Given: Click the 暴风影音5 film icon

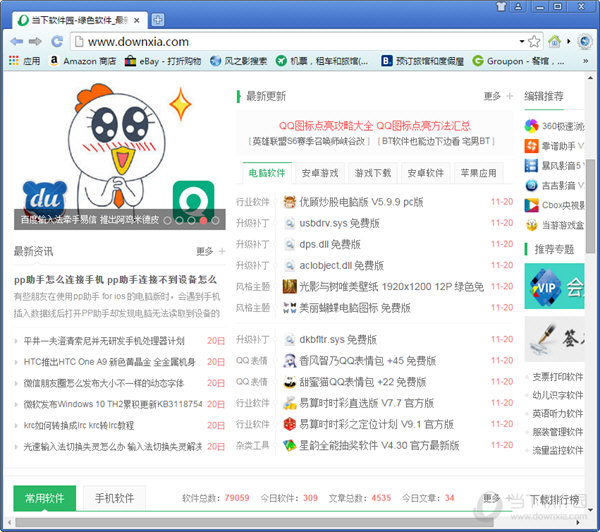Looking at the screenshot, I should [x=532, y=165].
